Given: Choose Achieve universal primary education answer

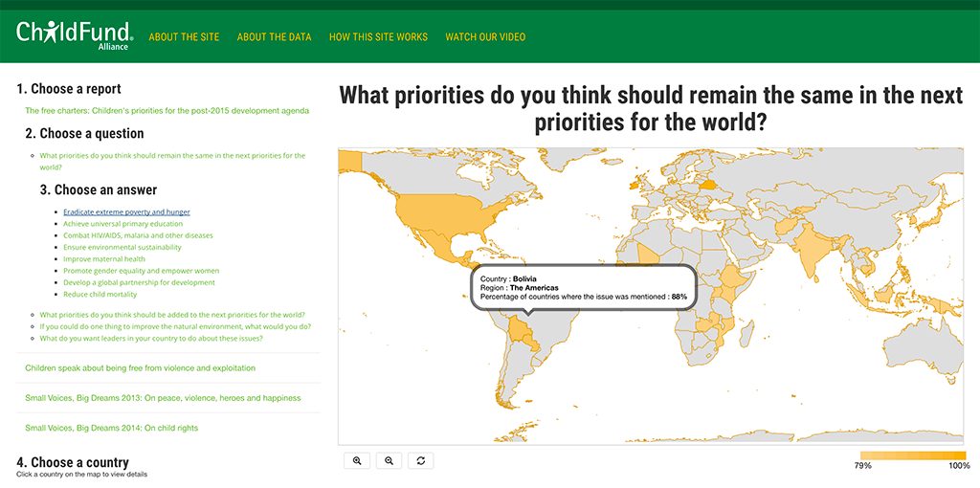Looking at the screenshot, I should point(122,224).
